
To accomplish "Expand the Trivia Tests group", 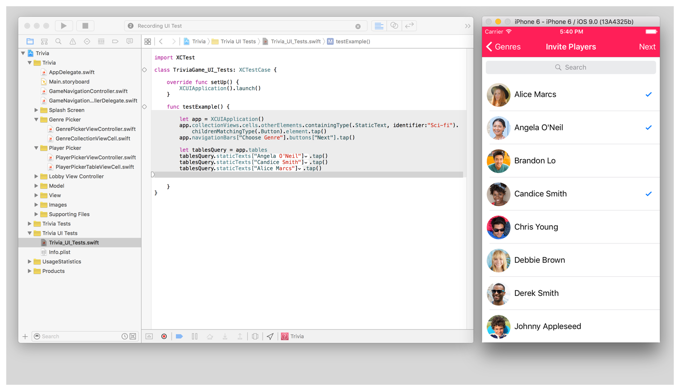I will point(29,224).
